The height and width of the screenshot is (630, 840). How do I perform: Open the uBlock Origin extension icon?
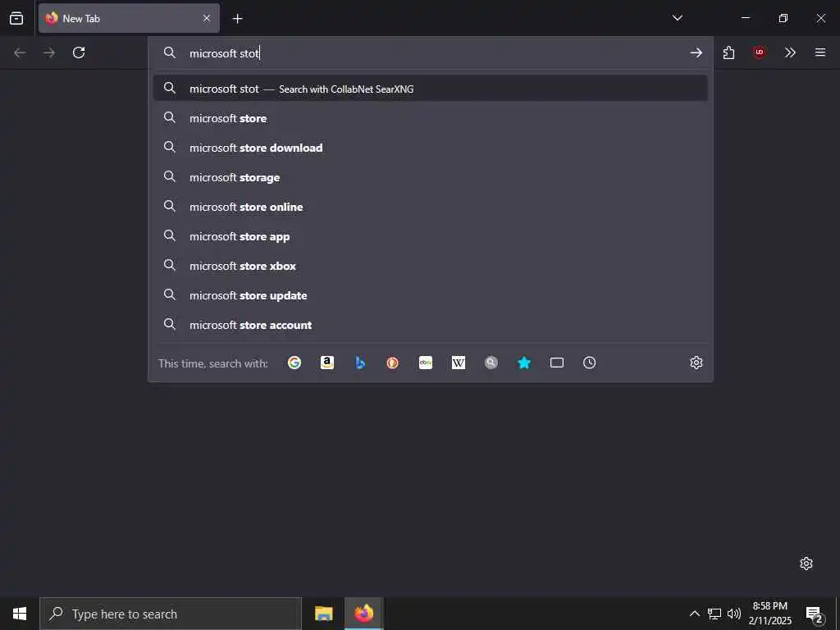(x=759, y=52)
